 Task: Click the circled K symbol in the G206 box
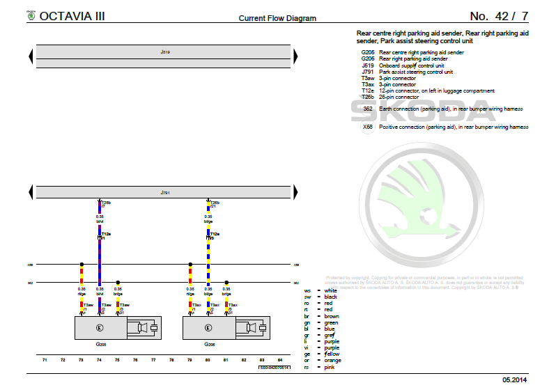click(208, 328)
